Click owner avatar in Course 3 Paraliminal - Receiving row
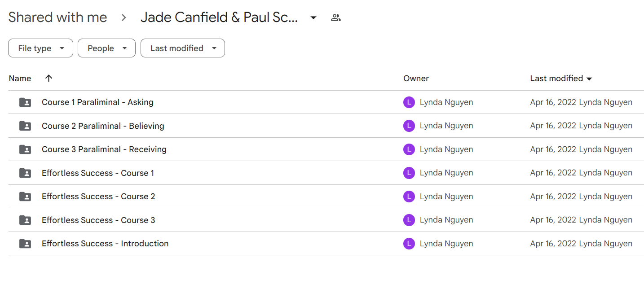Screen dimensions: 644x293 point(409,149)
